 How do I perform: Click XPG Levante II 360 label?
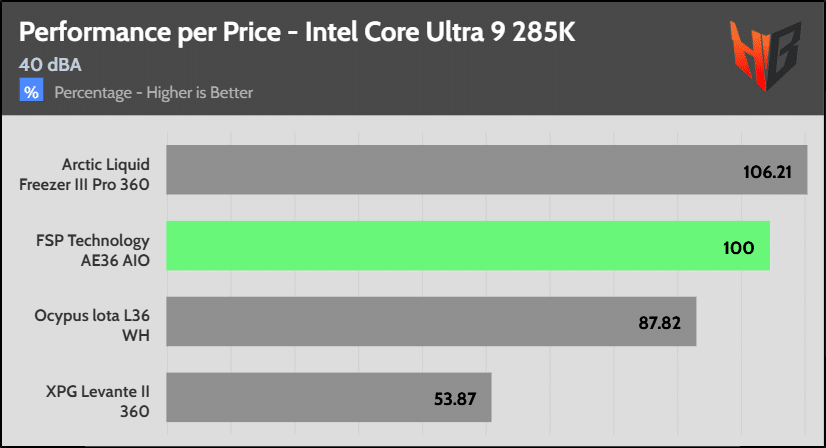click(x=98, y=401)
